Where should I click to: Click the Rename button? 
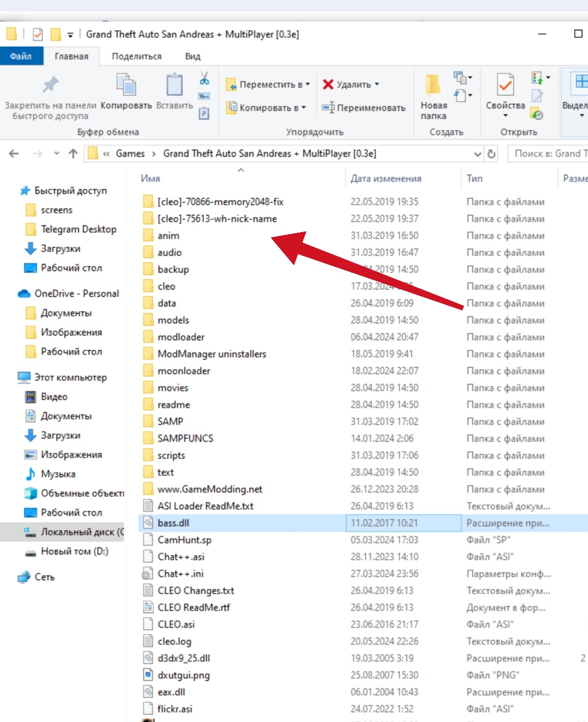[x=364, y=108]
